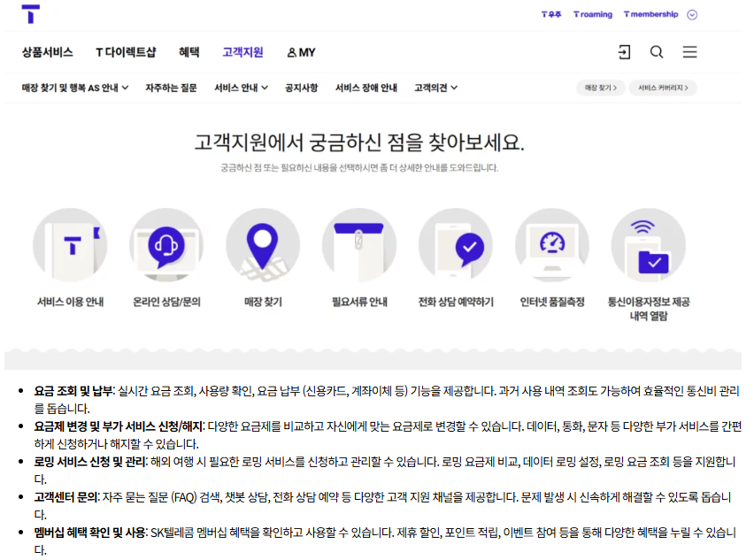Click 로밍 서비스 신청 및 관리 heading
Screen dimensions: 754x560
click(x=90, y=462)
